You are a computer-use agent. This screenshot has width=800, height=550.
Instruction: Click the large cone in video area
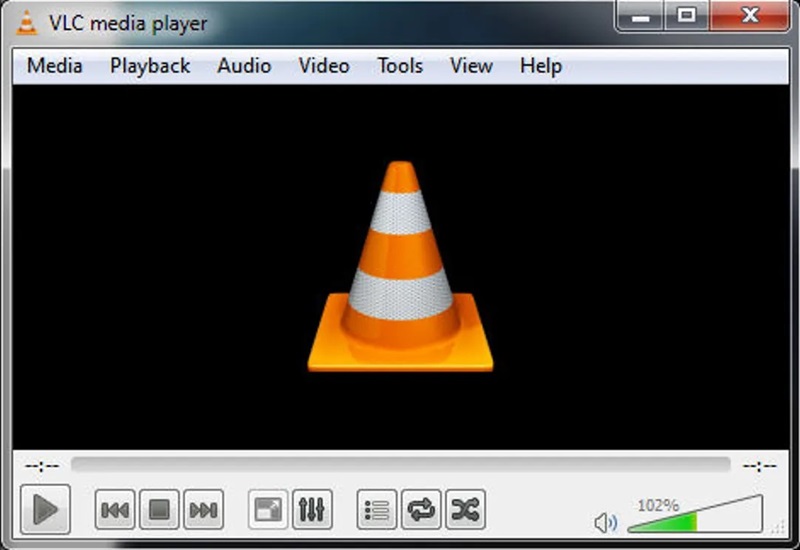[x=401, y=266]
